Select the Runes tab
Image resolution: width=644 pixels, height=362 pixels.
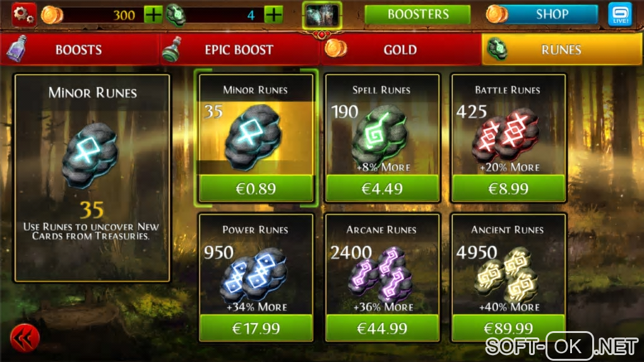click(561, 50)
